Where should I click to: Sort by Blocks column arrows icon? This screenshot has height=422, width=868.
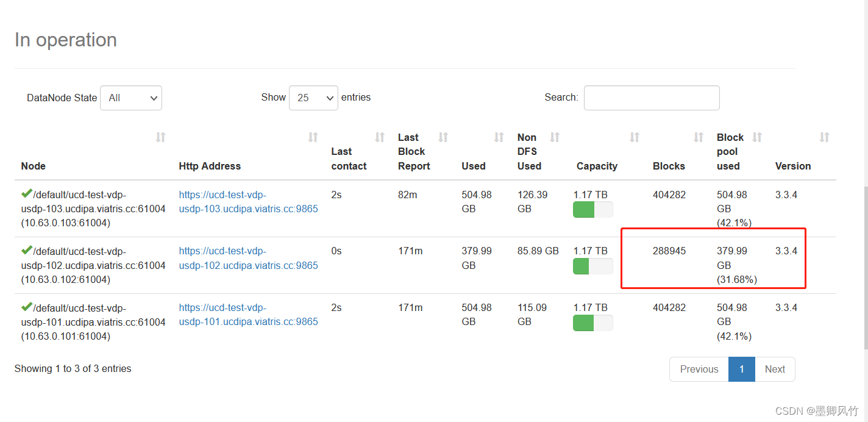(699, 137)
